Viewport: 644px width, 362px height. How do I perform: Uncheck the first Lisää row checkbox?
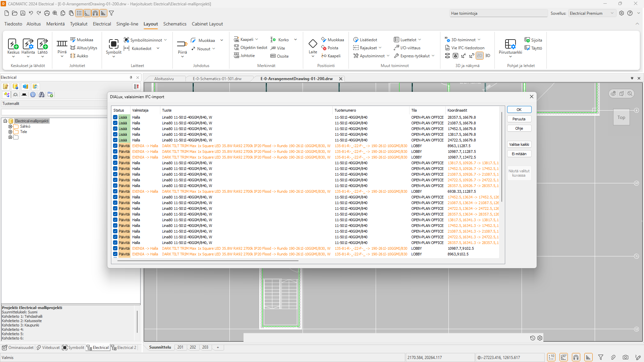tap(115, 117)
